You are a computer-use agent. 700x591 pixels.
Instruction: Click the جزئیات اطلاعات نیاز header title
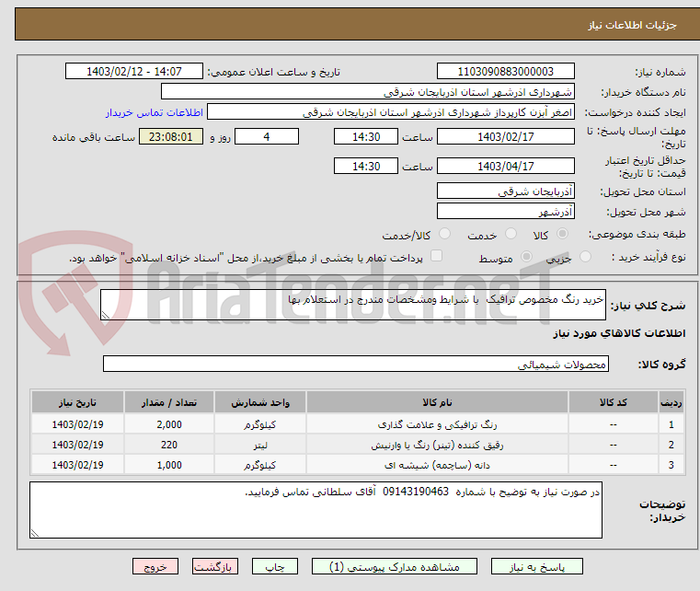(x=632, y=25)
